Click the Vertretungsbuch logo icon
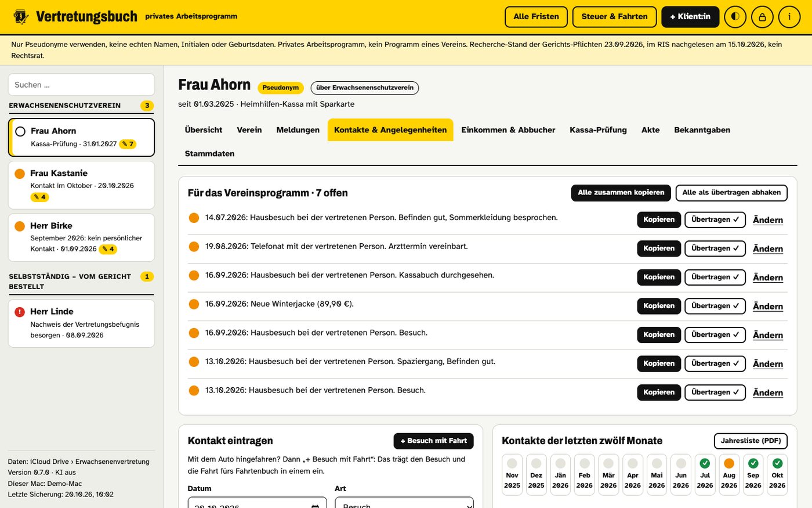812x508 pixels. coord(21,17)
